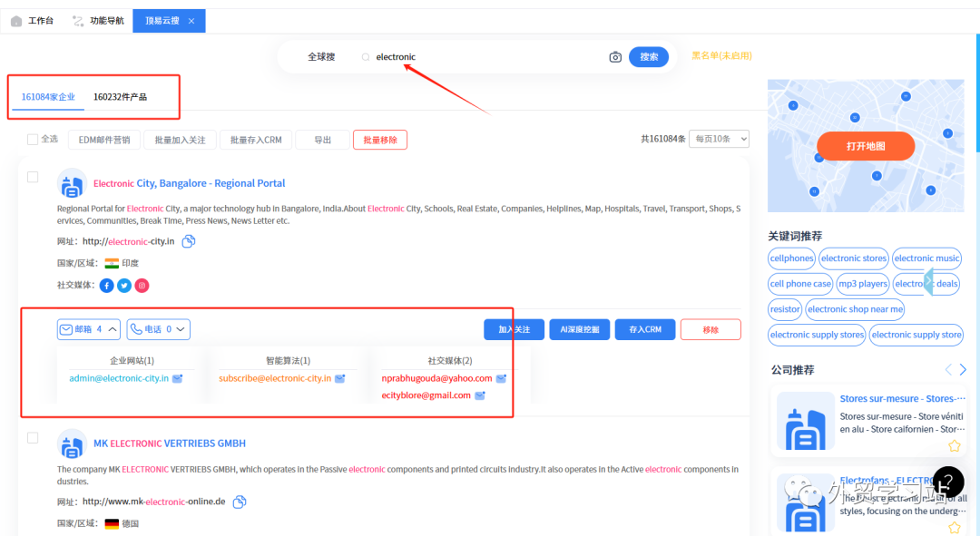Screen dimensions: 980x536
Task: Click Stores sur-mesure company thumbnail
Action: click(805, 421)
